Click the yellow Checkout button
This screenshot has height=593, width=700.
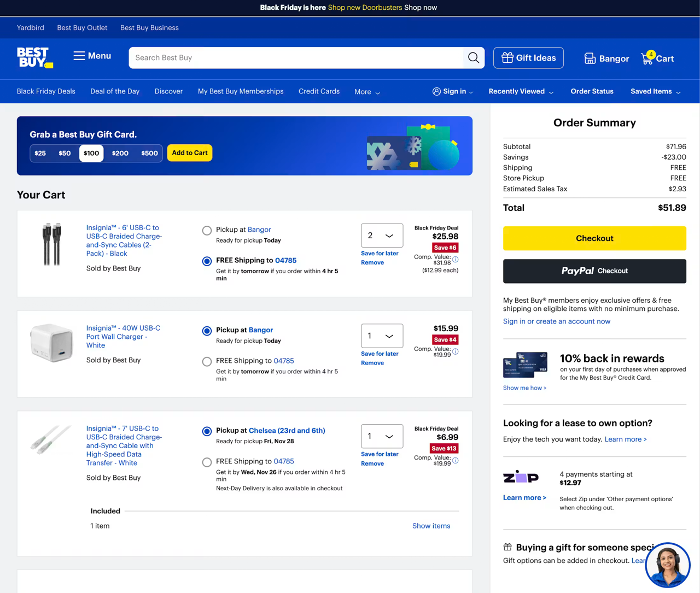tap(594, 238)
